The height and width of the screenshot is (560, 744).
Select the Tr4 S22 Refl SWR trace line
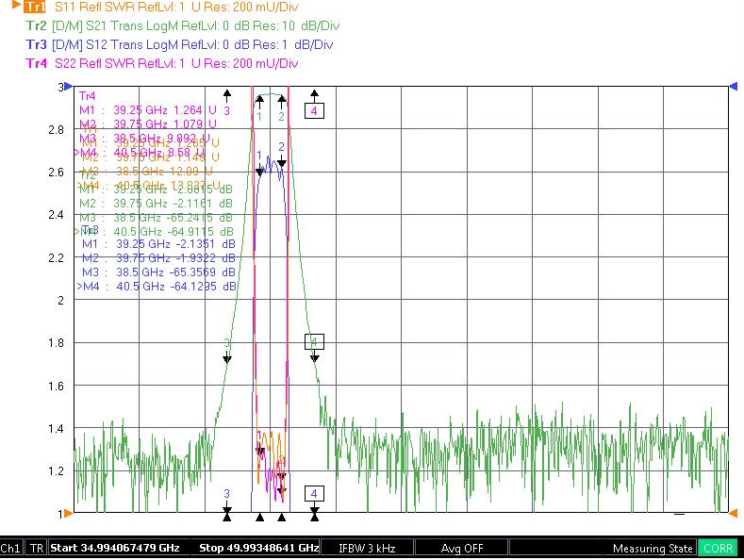[x=162, y=63]
